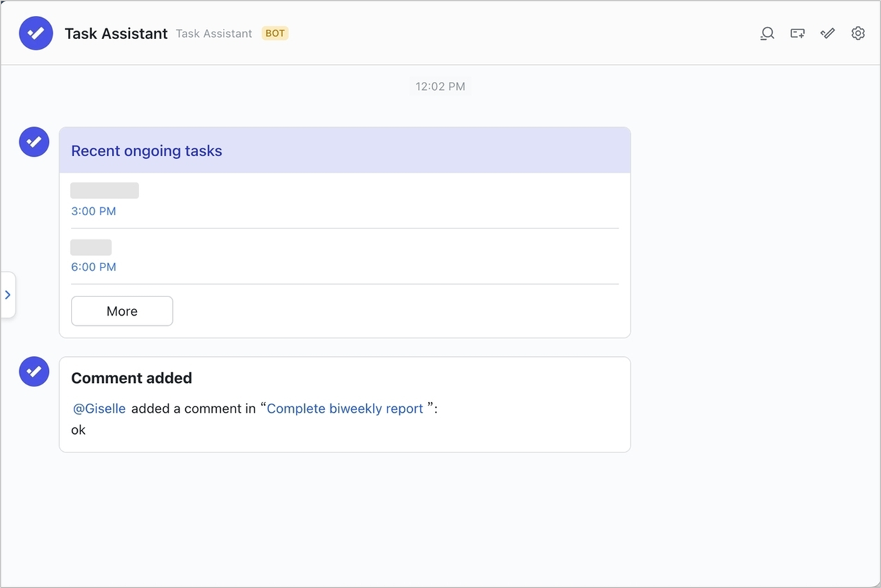This screenshot has height=588, width=881.
Task: Open the 6:00 PM task link
Action: pyautogui.click(x=93, y=267)
